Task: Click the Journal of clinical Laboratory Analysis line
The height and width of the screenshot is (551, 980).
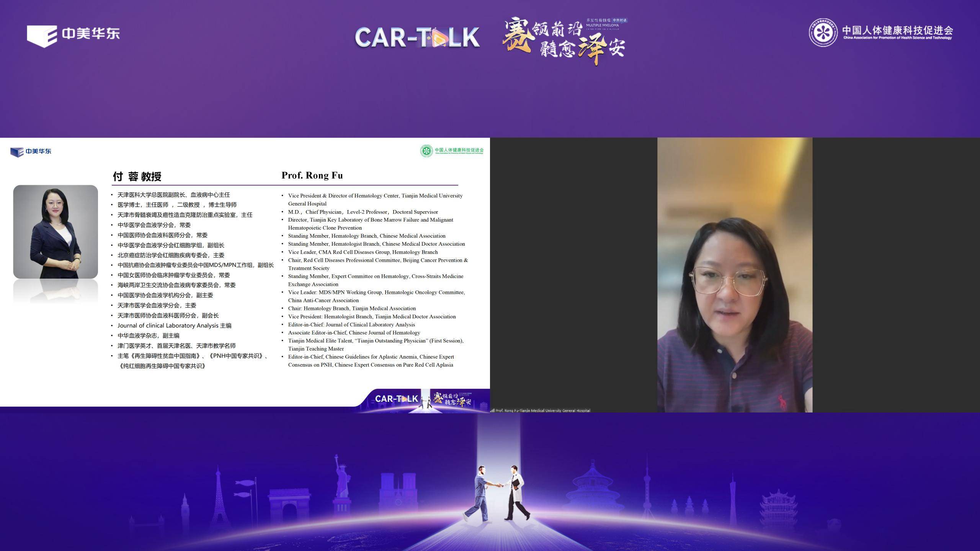Action: pyautogui.click(x=174, y=326)
